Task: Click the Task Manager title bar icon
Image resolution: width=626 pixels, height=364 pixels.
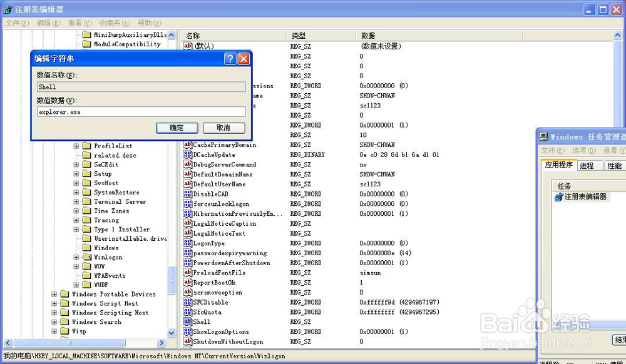Action: (544, 137)
